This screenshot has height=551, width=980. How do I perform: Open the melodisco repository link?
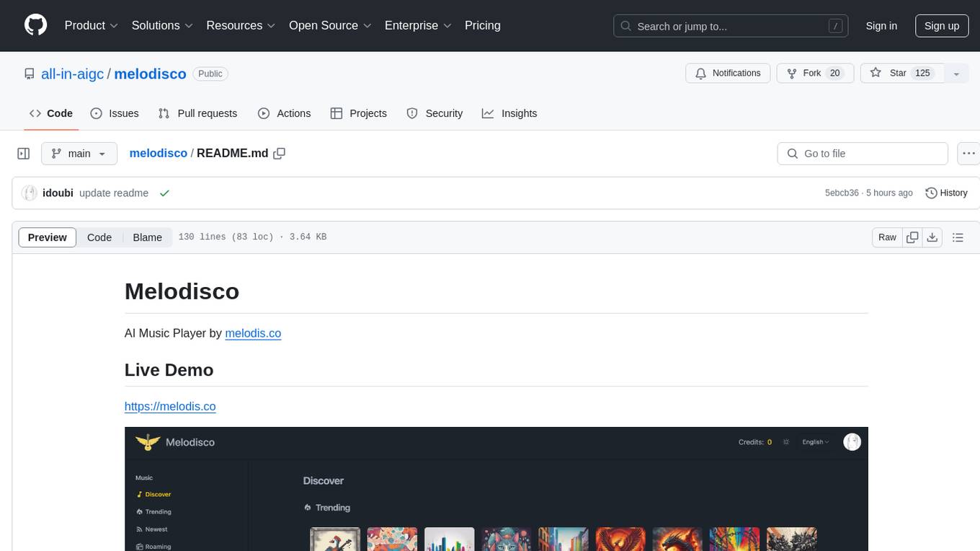click(x=151, y=74)
